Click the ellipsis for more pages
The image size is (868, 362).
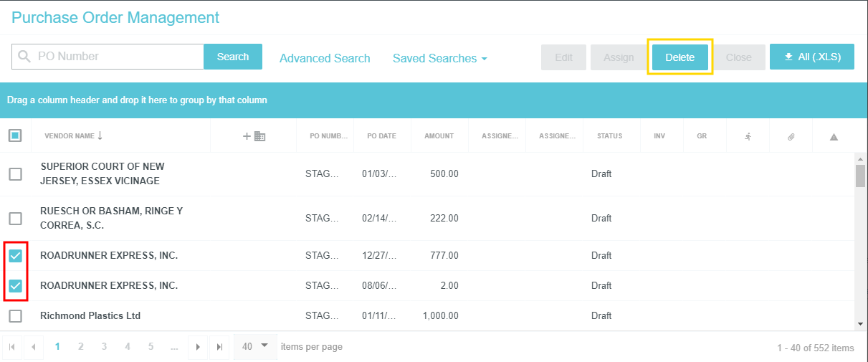tap(174, 347)
